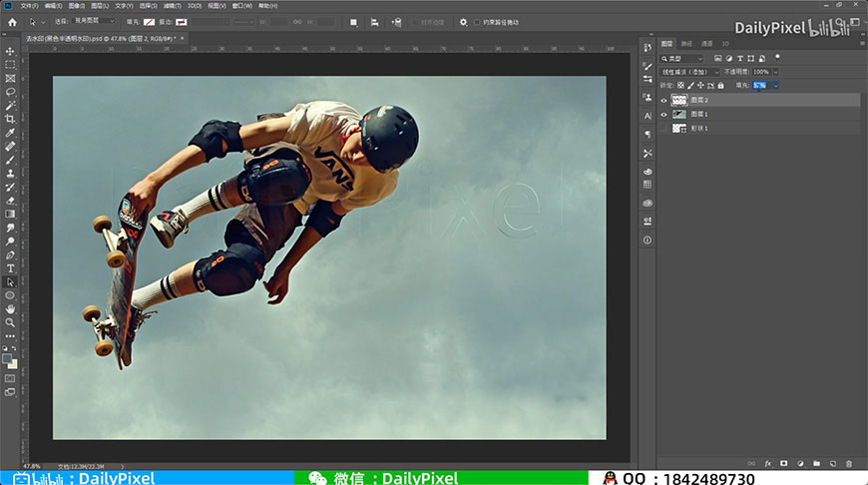Enable the constrain path dragging checkbox

(x=477, y=22)
